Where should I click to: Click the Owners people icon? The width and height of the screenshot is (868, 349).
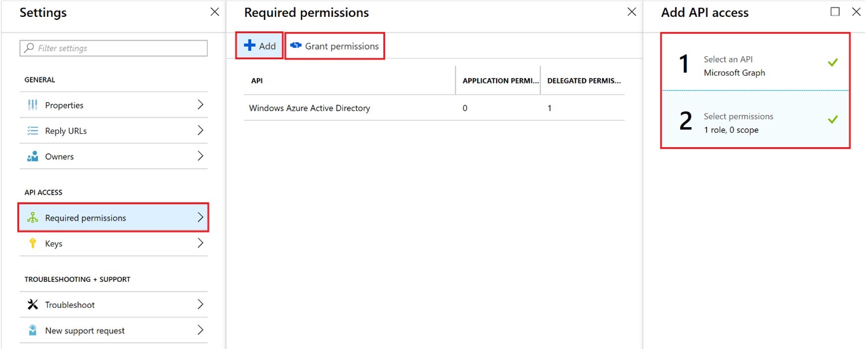point(33,157)
